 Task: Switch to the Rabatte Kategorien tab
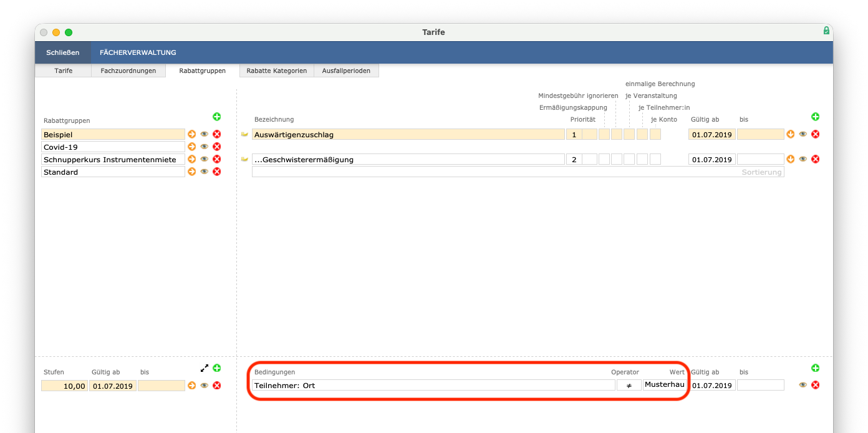pos(276,71)
